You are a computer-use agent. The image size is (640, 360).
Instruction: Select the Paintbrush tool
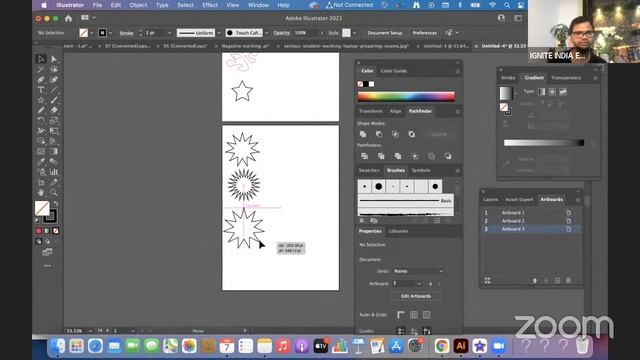54,100
